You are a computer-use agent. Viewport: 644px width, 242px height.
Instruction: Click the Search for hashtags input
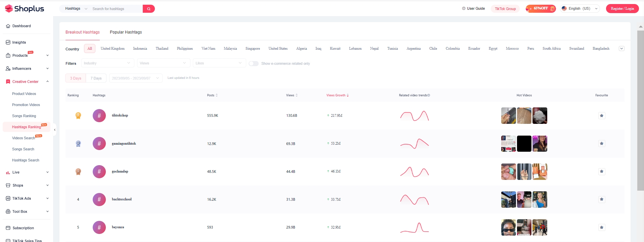pyautogui.click(x=117, y=9)
